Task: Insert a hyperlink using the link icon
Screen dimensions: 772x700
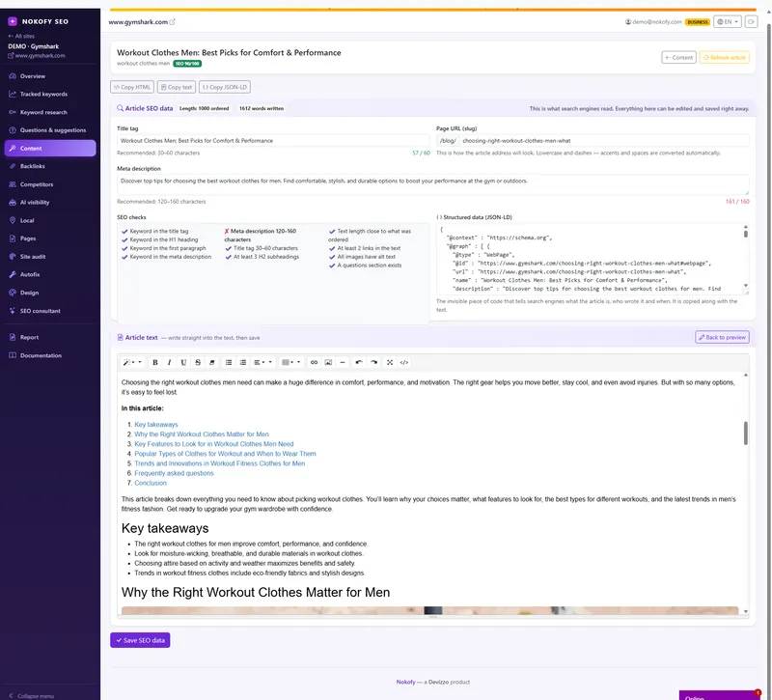Action: tap(314, 363)
